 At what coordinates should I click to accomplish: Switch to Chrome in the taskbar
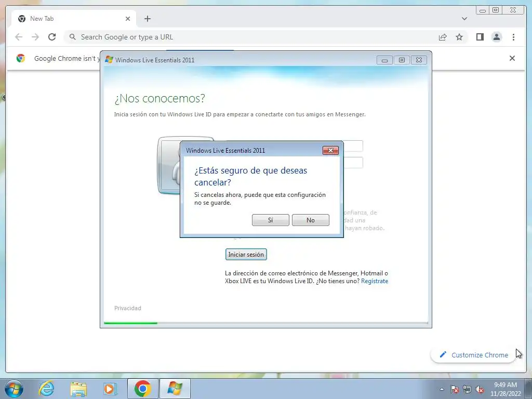point(142,389)
